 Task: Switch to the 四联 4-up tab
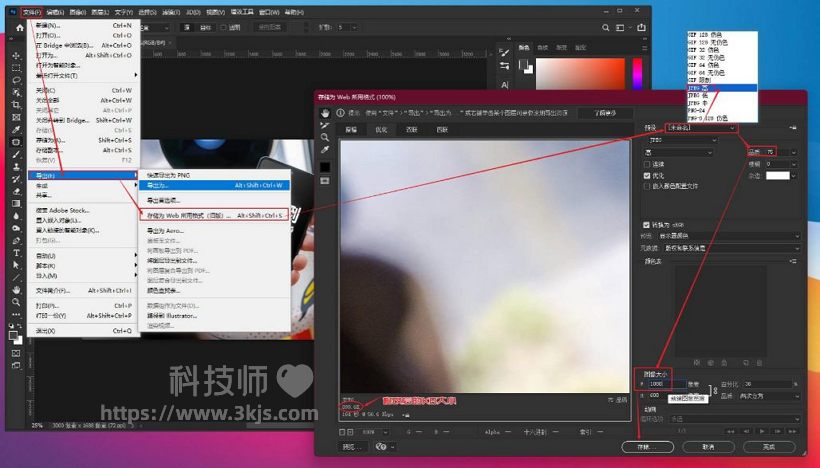[442, 130]
